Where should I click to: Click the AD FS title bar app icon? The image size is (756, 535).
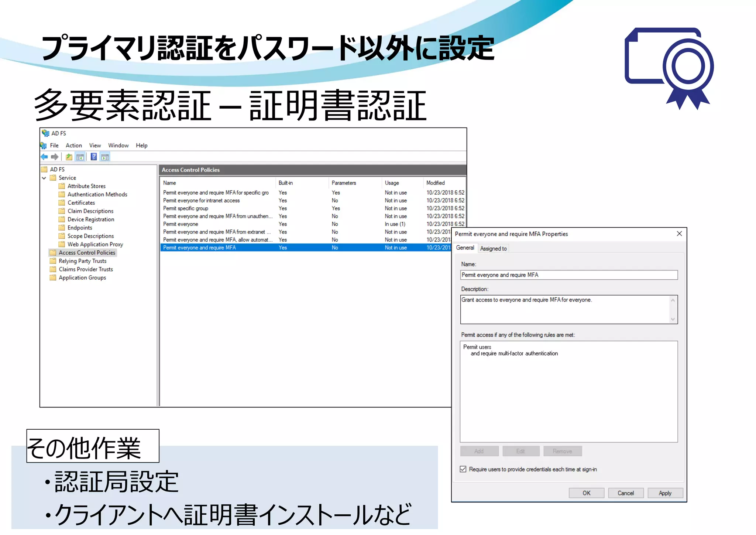click(x=46, y=133)
